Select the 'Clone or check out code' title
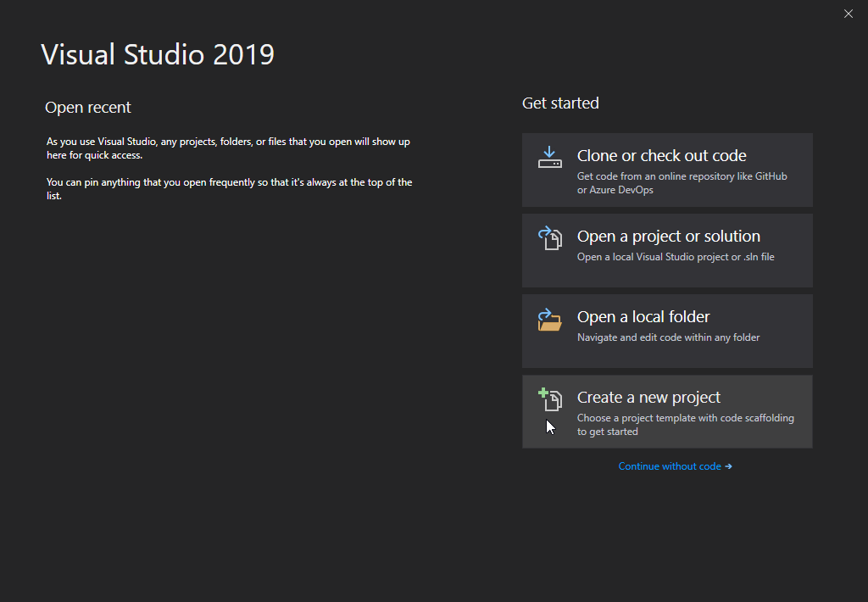Screen dimensions: 868x602 point(661,156)
